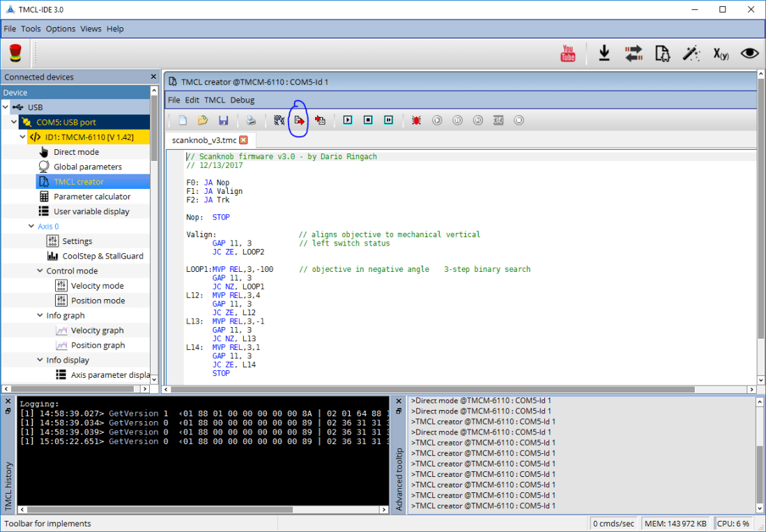Select Direct mode in device tree
Screen dimensions: 766x532
pyautogui.click(x=76, y=152)
